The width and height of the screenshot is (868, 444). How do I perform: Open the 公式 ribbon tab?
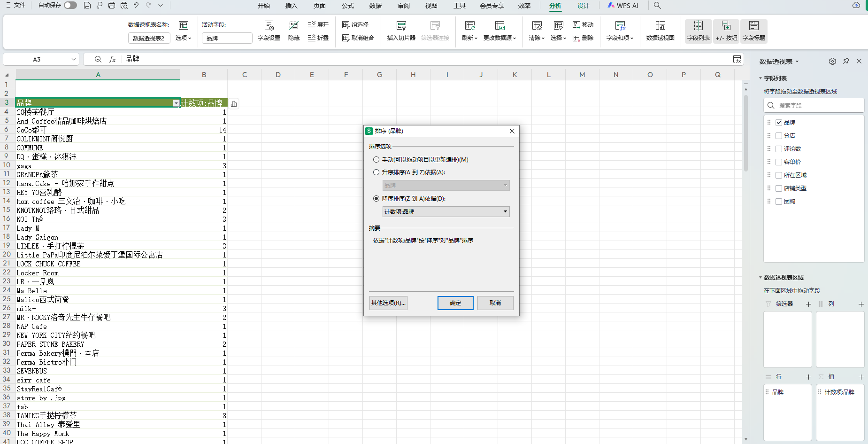click(x=348, y=6)
